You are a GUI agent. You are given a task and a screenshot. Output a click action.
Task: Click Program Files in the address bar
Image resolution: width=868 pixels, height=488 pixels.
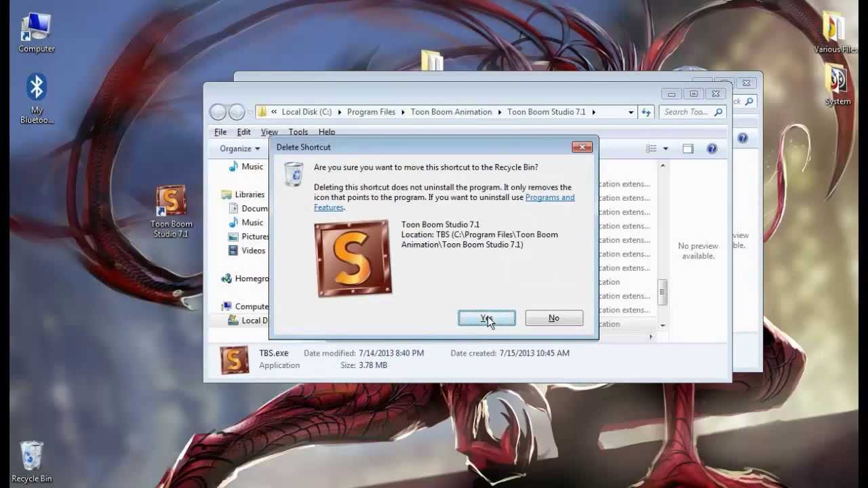[x=371, y=112]
